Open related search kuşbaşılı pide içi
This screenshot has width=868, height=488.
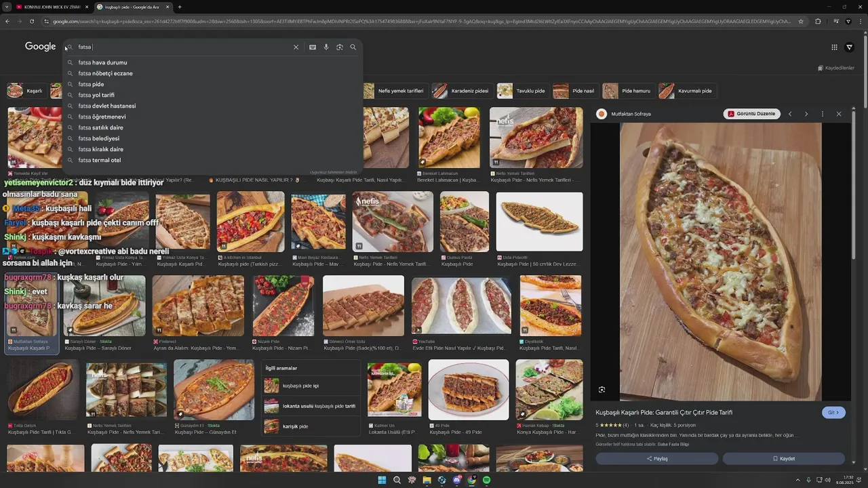tap(311, 386)
